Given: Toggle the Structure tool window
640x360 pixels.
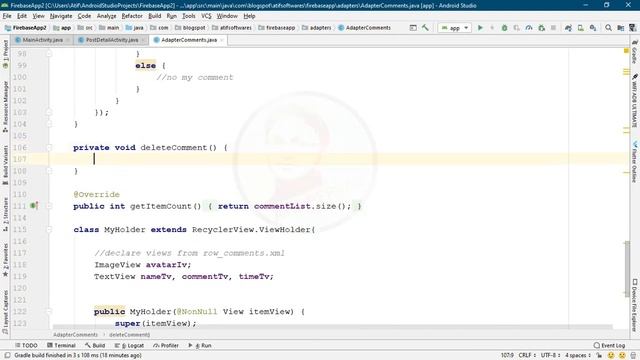Looking at the screenshot, I should click(5, 215).
